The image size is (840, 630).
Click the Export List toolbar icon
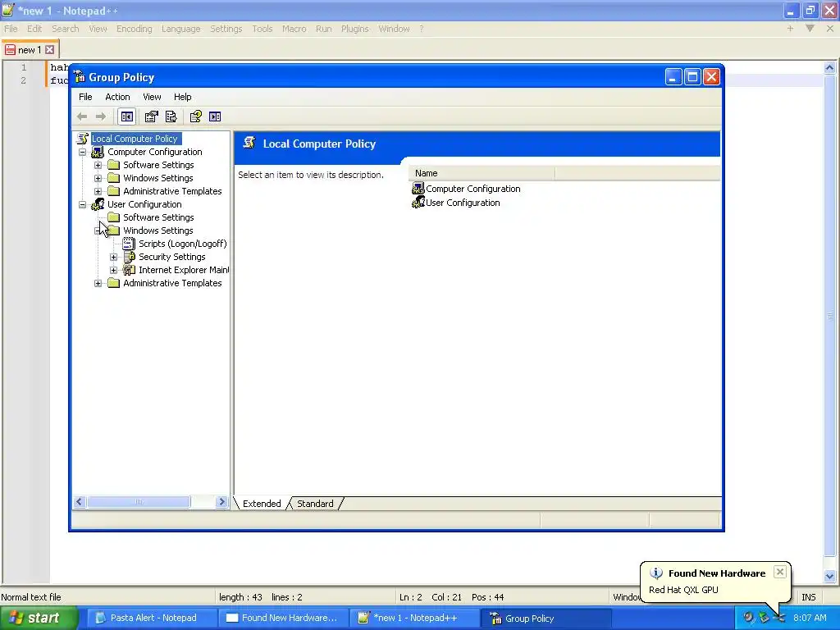pos(171,116)
